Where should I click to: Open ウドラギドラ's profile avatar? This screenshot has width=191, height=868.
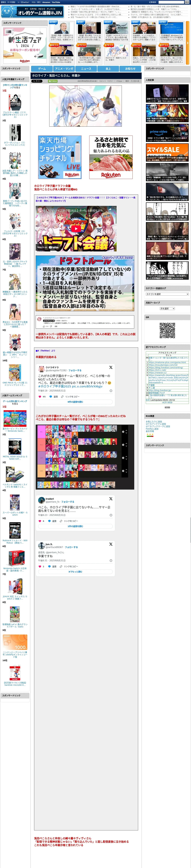(42, 369)
